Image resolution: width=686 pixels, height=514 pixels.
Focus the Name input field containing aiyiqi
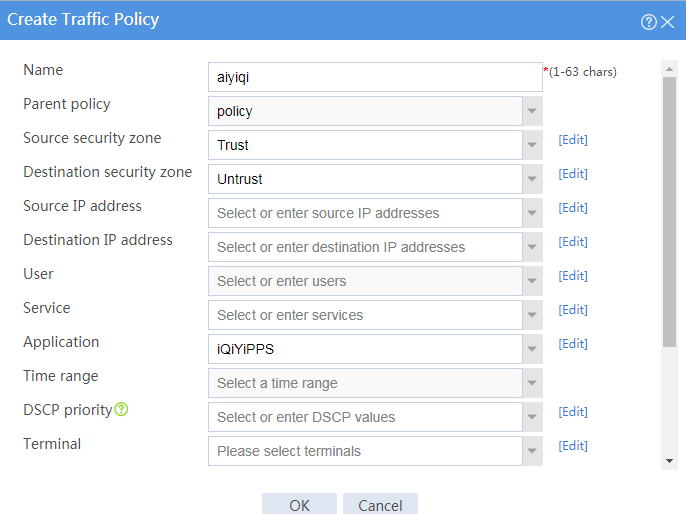point(375,77)
